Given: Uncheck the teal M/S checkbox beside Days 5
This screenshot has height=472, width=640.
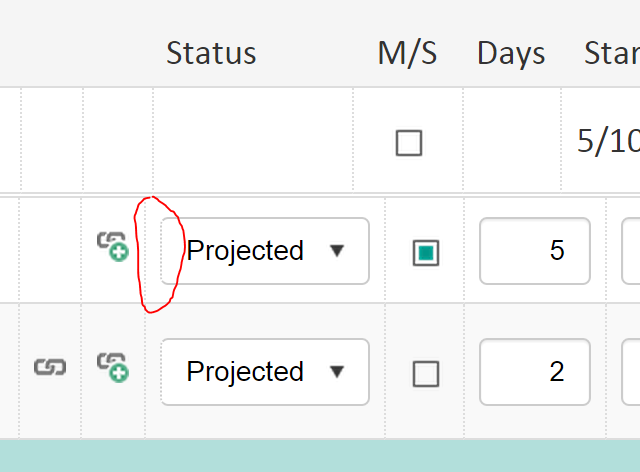Looking at the screenshot, I should (x=426, y=253).
